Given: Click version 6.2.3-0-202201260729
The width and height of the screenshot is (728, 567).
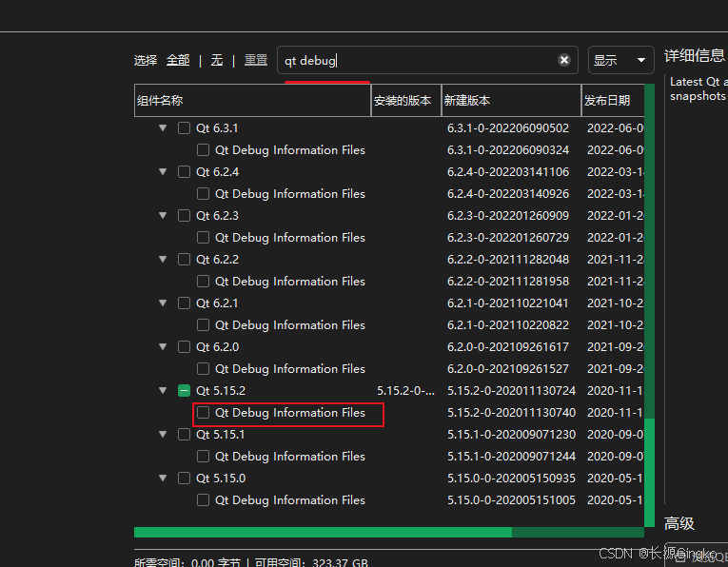Looking at the screenshot, I should click(508, 237).
